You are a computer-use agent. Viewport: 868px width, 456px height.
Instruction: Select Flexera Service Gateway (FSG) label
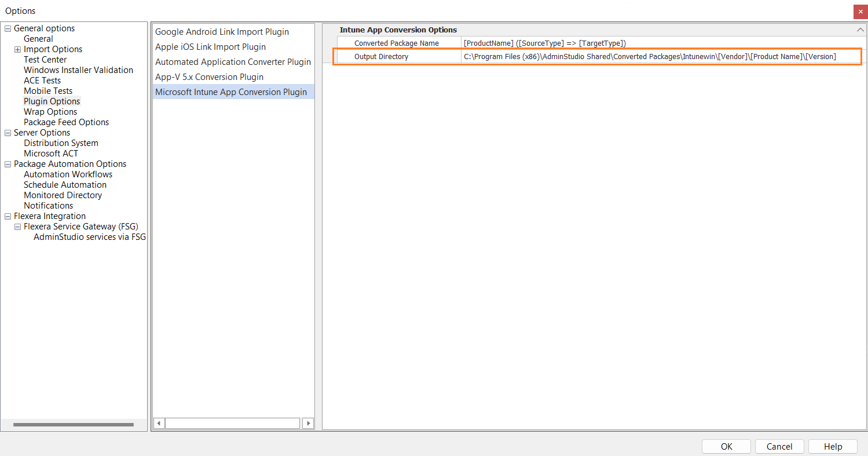click(81, 227)
